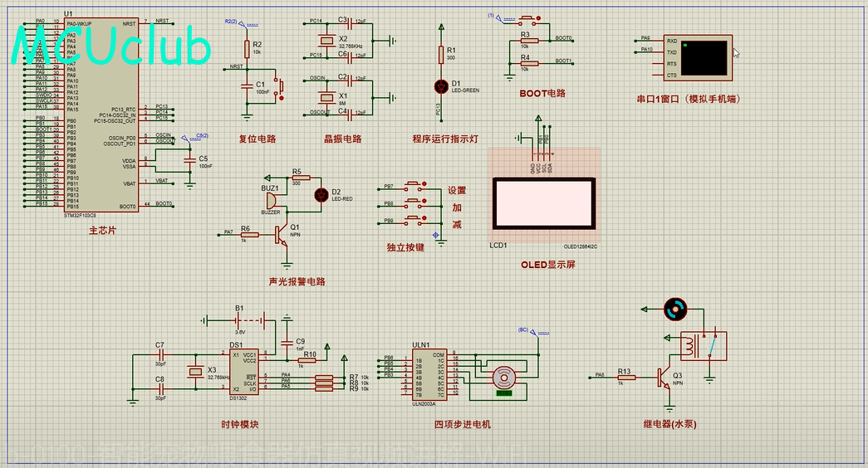Select the green LED D1
Image resolution: width=868 pixels, height=468 pixels.
tap(440, 85)
